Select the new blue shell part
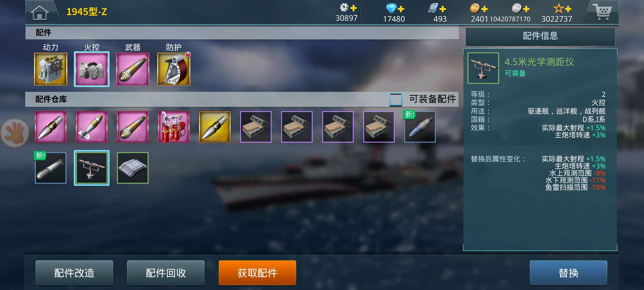The height and width of the screenshot is (290, 644). click(x=420, y=127)
